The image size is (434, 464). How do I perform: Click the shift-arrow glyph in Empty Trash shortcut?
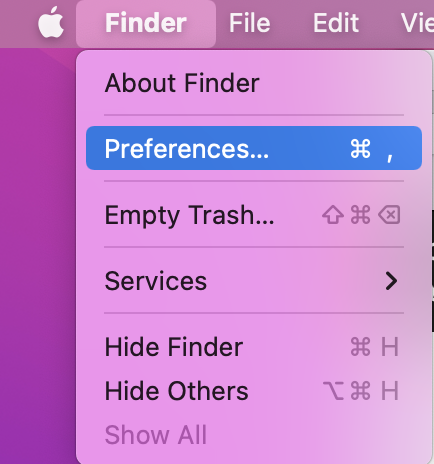click(x=333, y=215)
